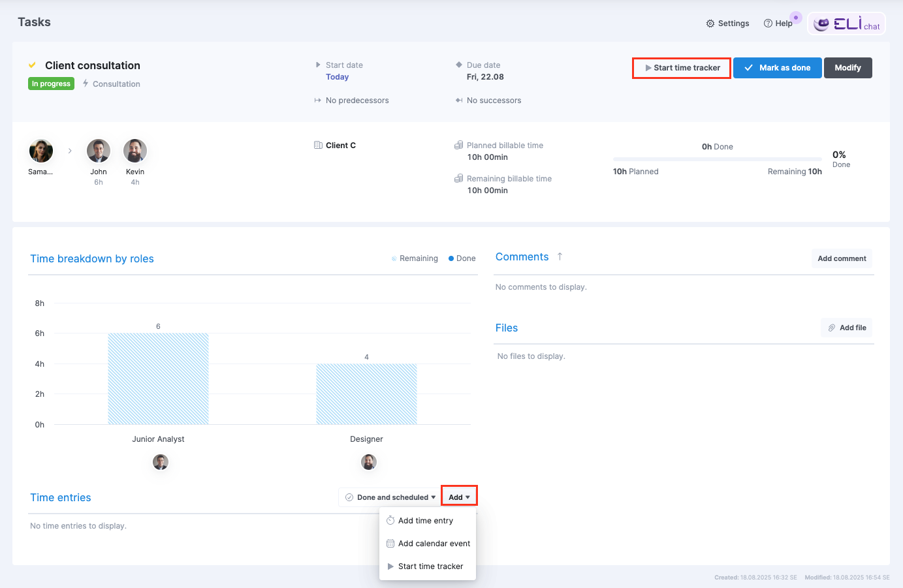
Task: Click the Add file button
Action: 847,328
